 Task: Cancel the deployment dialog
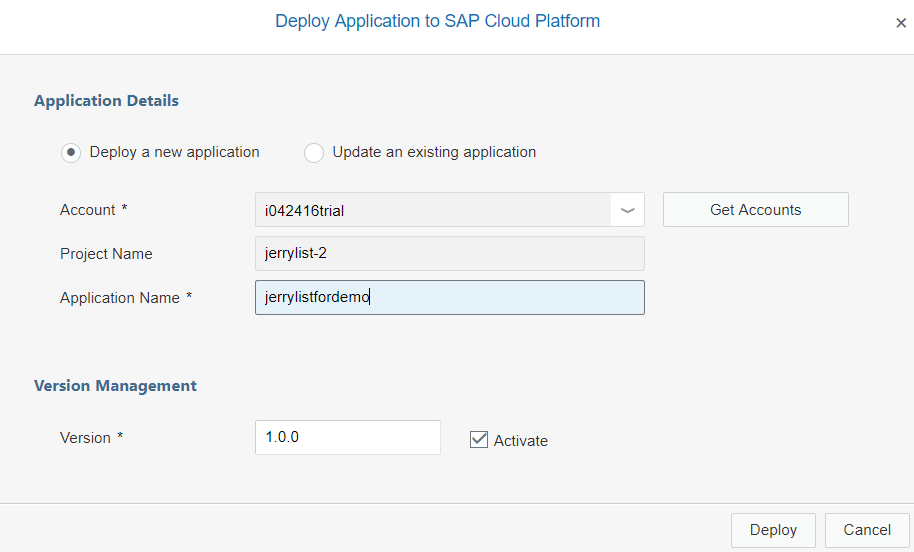point(866,530)
